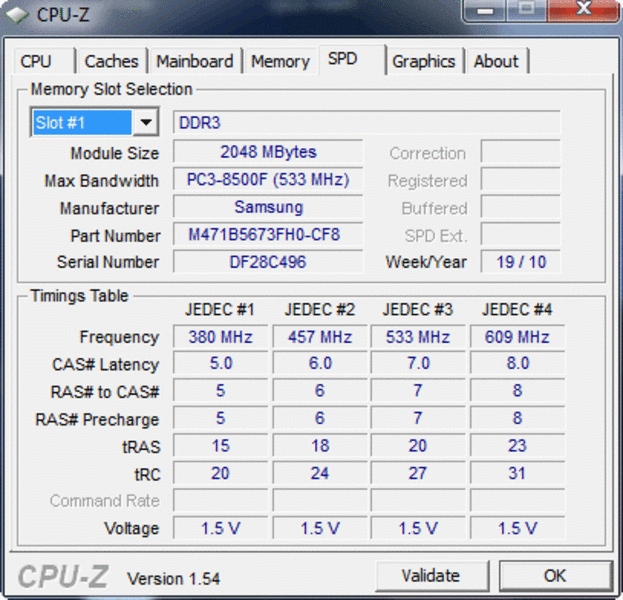This screenshot has height=600, width=623.
Task: Click the CAS# Latency 8.0 cell
Action: [x=517, y=363]
